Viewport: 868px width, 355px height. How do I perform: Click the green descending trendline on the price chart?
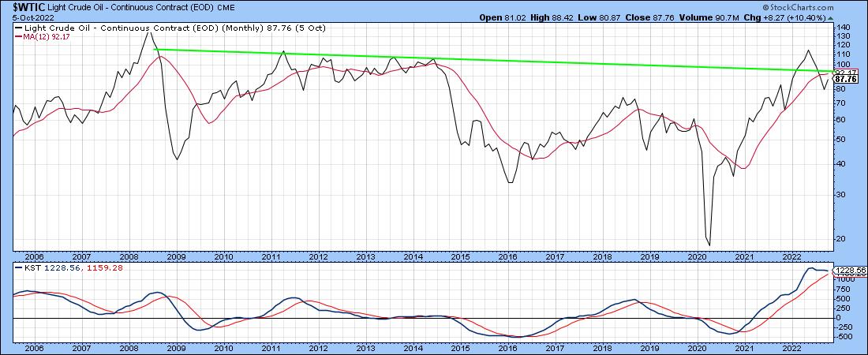tap(473, 61)
